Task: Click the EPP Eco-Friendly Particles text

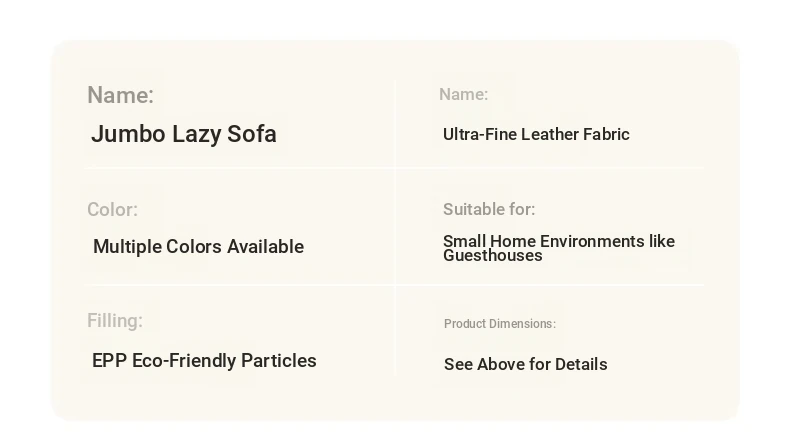Action: 204,361
